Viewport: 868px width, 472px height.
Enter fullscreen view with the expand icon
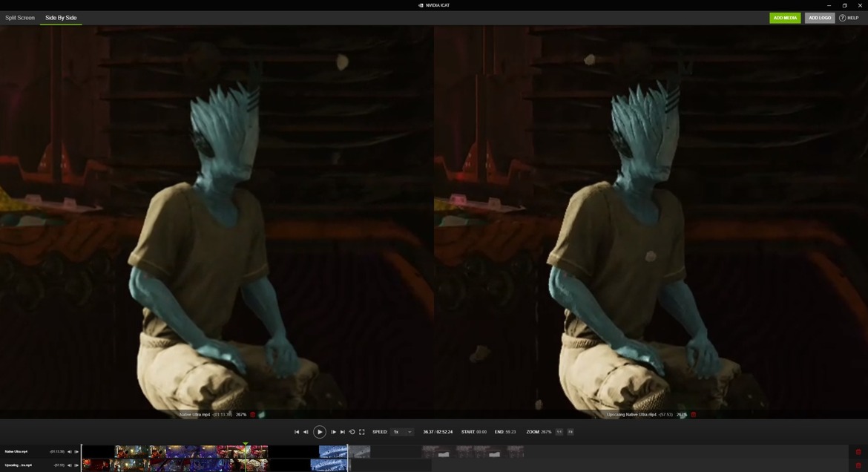[361, 432]
